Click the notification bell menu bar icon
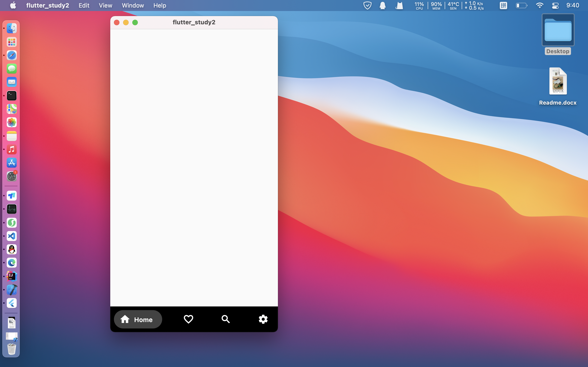 383,5
